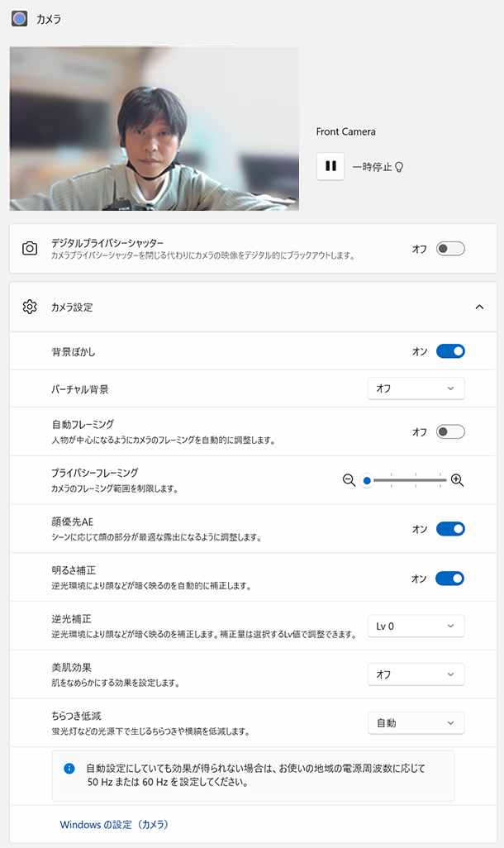Click the lightbulb hint icon beside 一時停止

[x=399, y=167]
